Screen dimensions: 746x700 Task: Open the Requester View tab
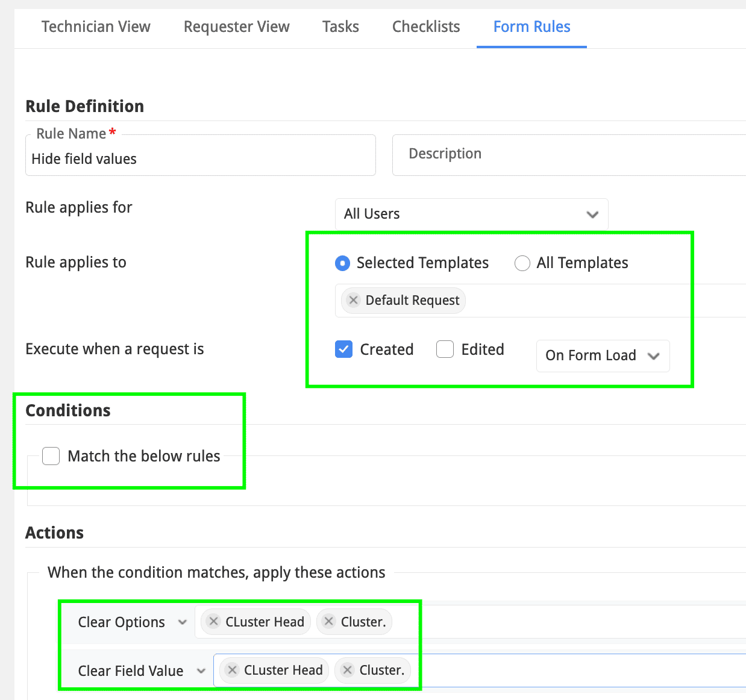(x=236, y=27)
